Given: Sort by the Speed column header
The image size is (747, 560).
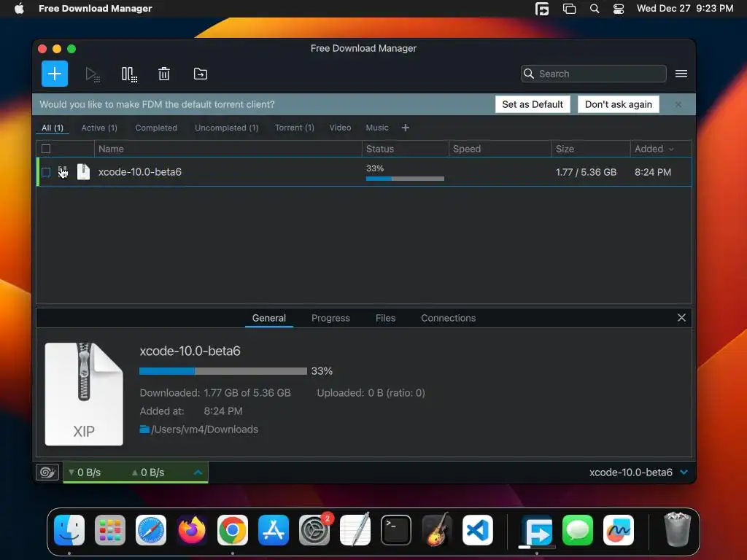Looking at the screenshot, I should click(500, 149).
